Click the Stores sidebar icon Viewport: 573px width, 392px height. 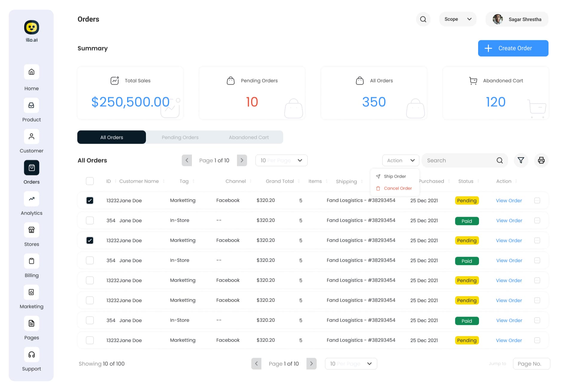click(31, 230)
